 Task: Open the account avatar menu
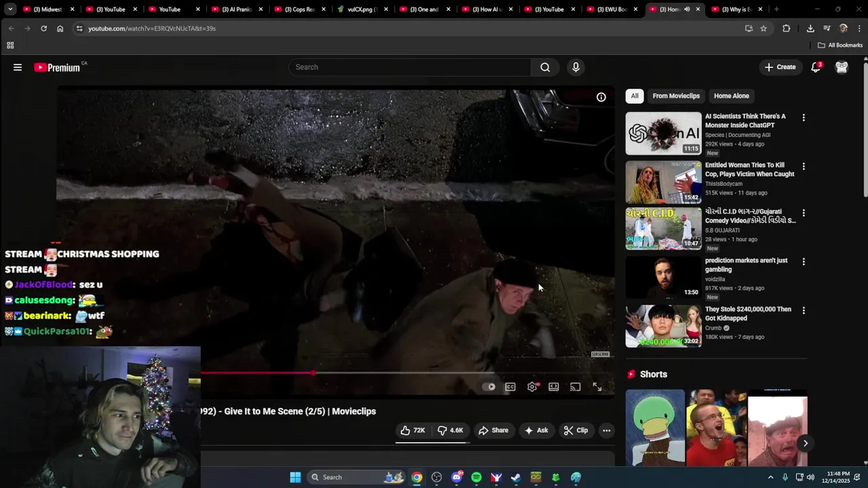(842, 67)
